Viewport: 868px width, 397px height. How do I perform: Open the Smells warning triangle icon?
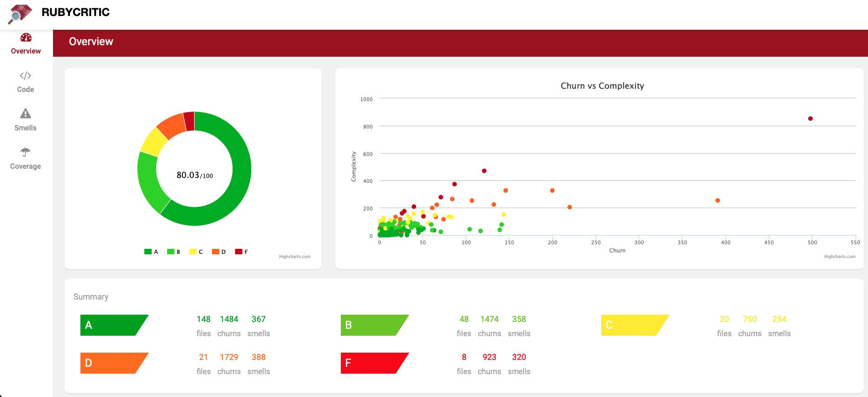(x=26, y=113)
